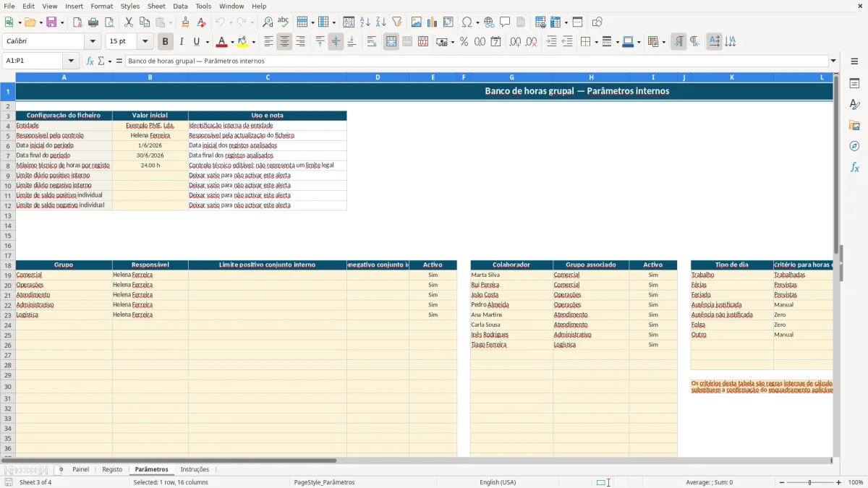Open background color dropdown arrow

[253, 42]
